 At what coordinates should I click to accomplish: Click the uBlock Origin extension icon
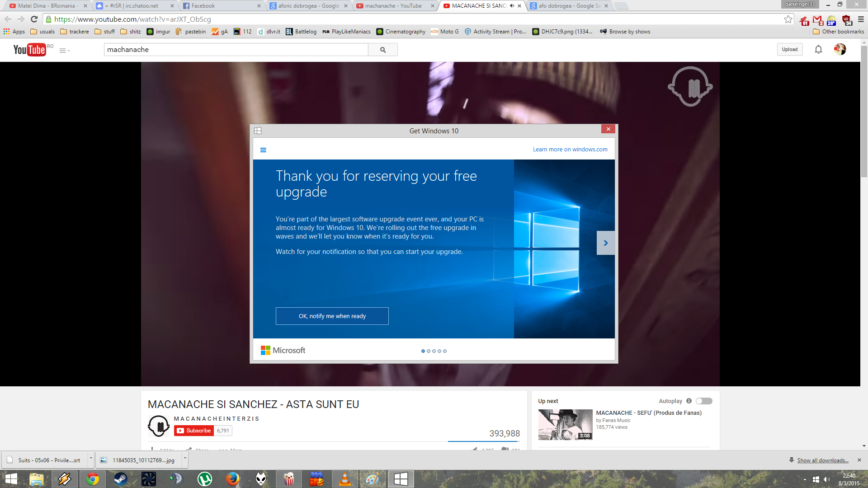(847, 20)
